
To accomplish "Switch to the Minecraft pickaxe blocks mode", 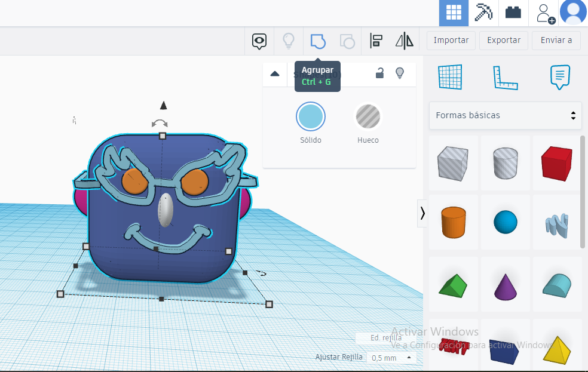I will click(x=483, y=13).
